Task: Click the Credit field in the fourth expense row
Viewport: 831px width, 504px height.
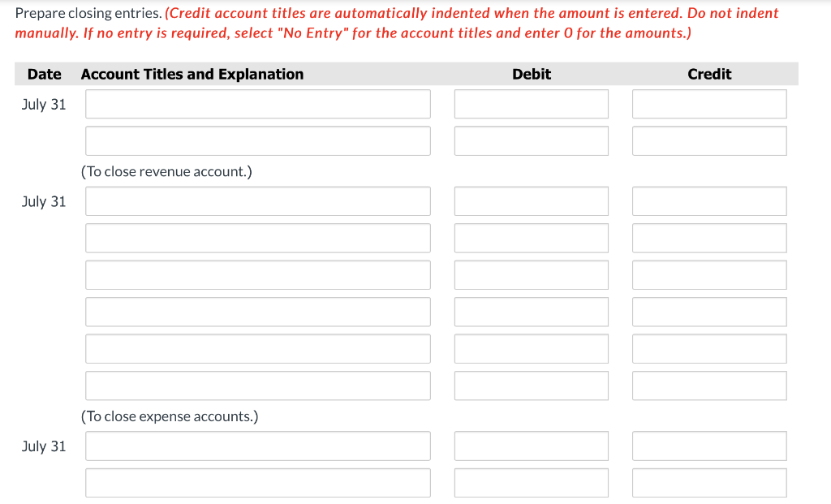Action: (708, 311)
